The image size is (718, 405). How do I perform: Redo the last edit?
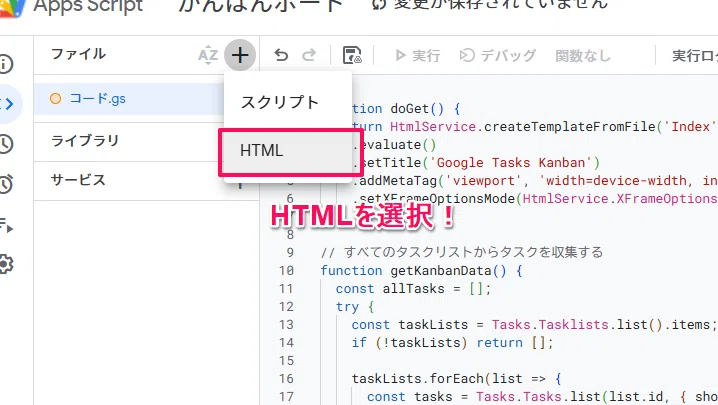pos(309,55)
